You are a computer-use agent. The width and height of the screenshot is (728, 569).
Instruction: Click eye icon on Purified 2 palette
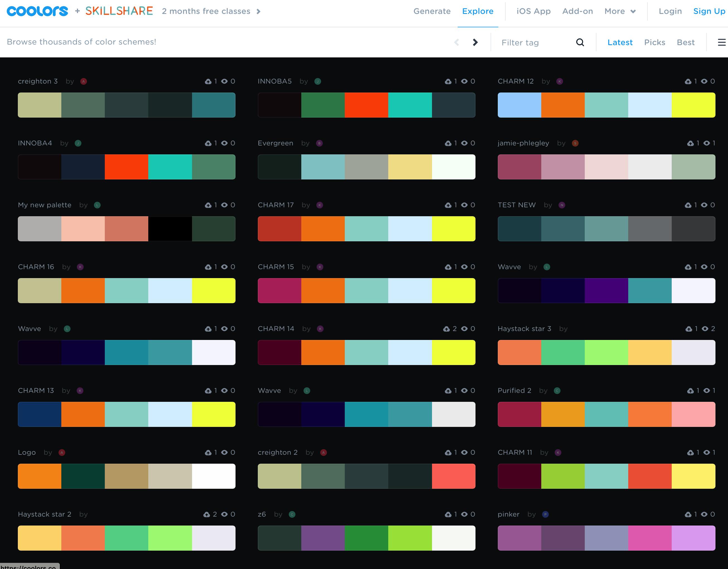click(x=706, y=391)
